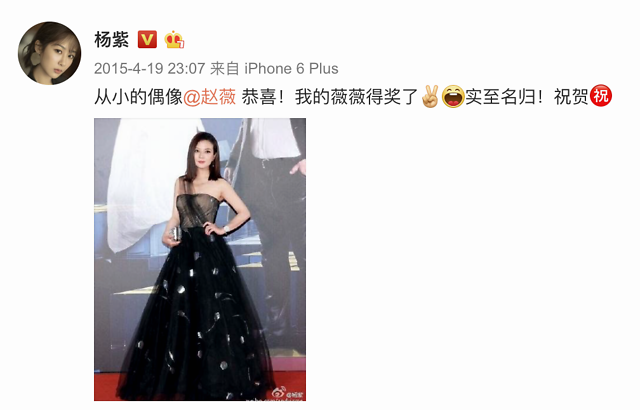The width and height of the screenshot is (640, 410).
Task: Open the round profile avatar of 杨紫
Action: [49, 53]
